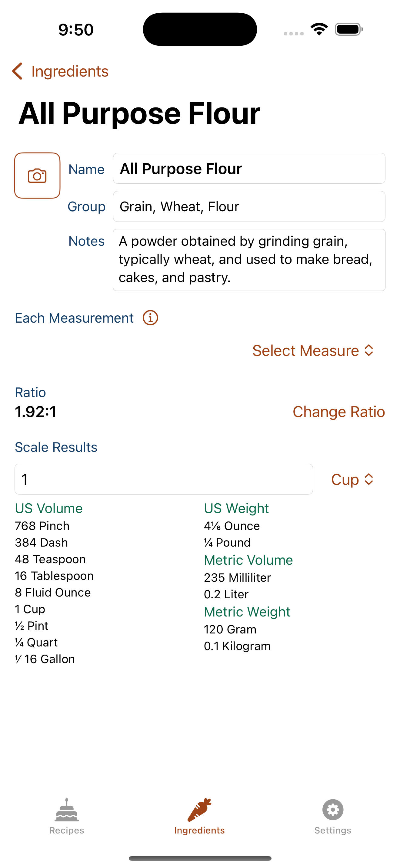
Task: Expand the Select Measure dropdown
Action: tap(313, 350)
